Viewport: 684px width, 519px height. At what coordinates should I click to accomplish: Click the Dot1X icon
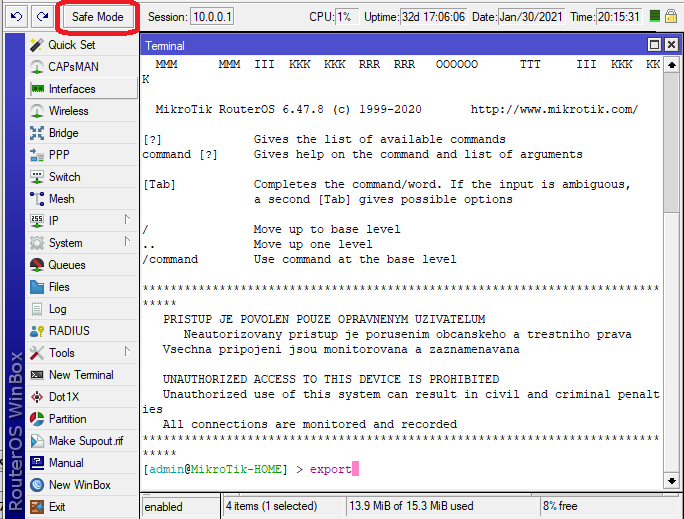coord(37,396)
